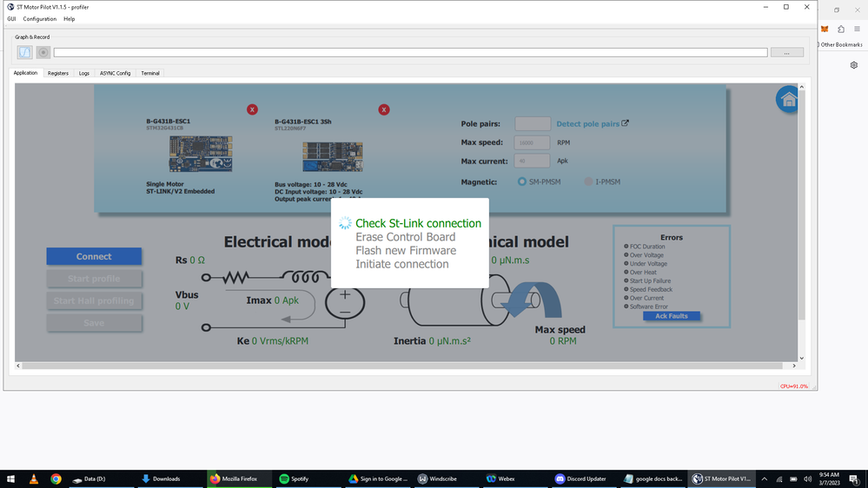Show hidden system tray icons

(765, 479)
